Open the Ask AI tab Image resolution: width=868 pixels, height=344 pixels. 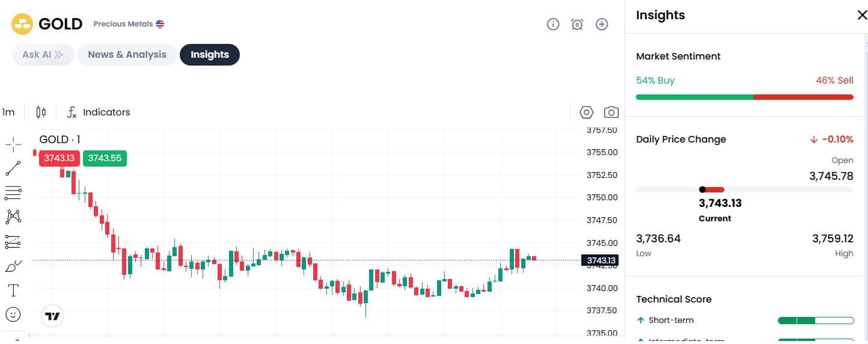(43, 55)
